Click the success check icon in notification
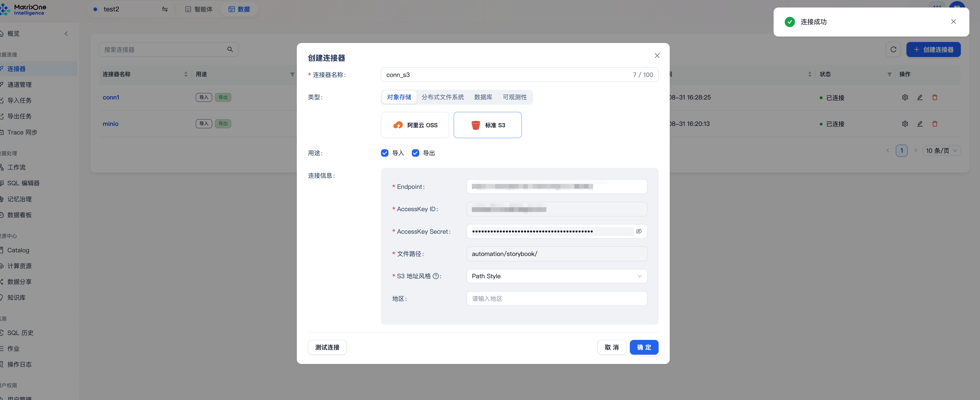Screen dimensions: 980x400 pyautogui.click(x=789, y=22)
